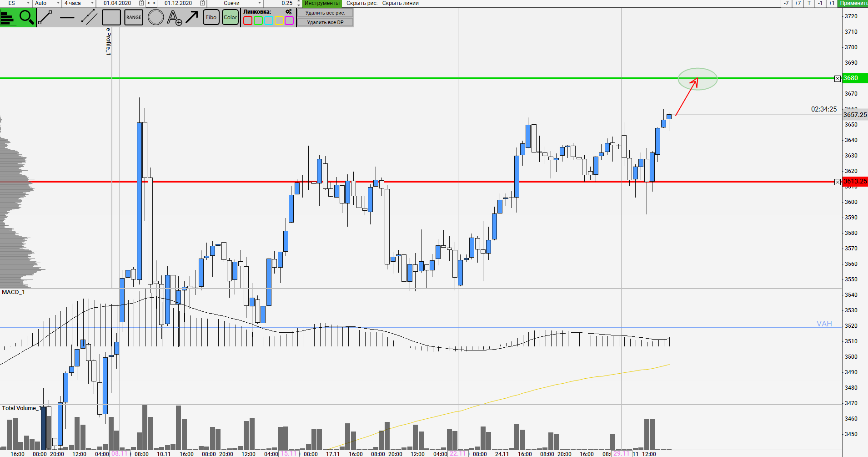Image resolution: width=868 pixels, height=457 pixels.
Task: Click the VAH level label
Action: (x=824, y=324)
